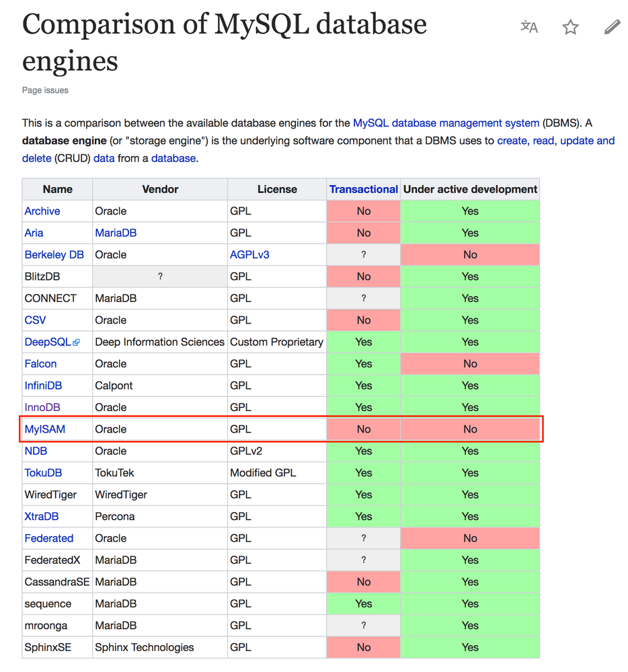Open the CSV engine link
628x672 pixels.
[35, 320]
